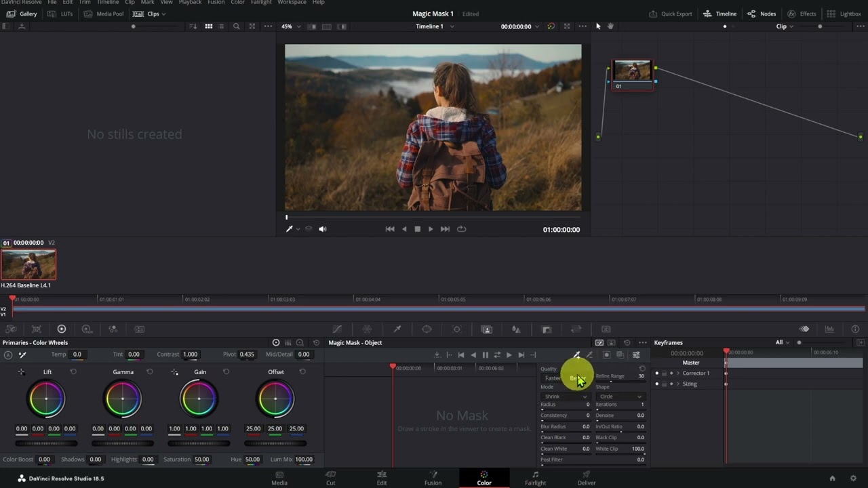Play reverse in viewer transport

[x=404, y=229]
